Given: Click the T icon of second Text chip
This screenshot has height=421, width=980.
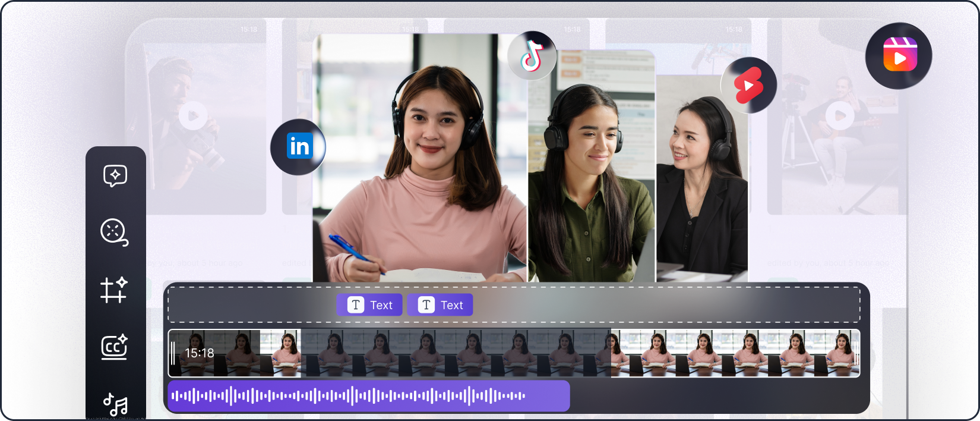Looking at the screenshot, I should point(426,305).
